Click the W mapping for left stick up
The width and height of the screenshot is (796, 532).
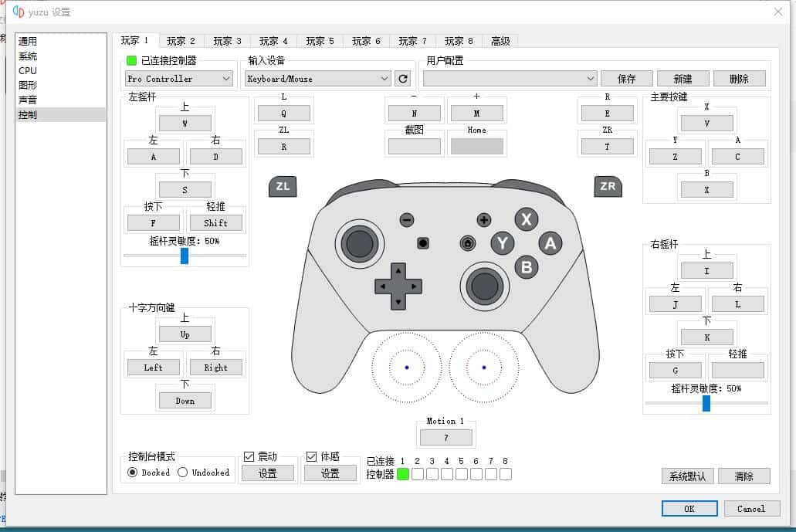[x=185, y=123]
